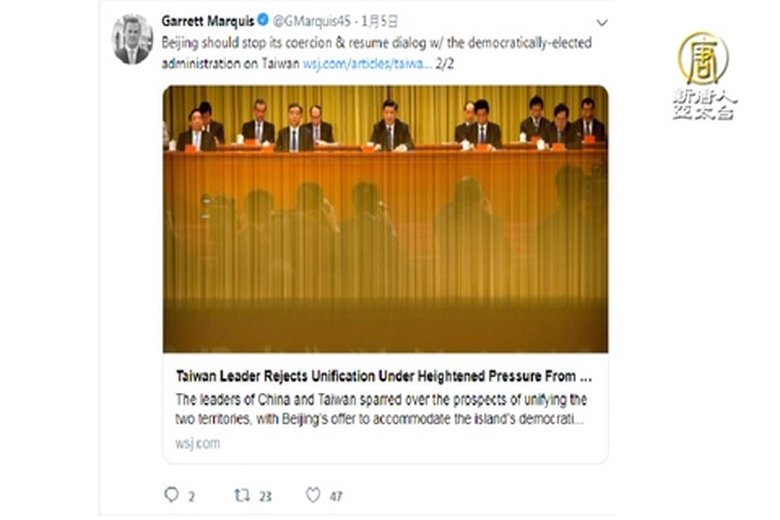The width and height of the screenshot is (780, 520).
Task: Open the Garrett Marquis display name link
Action: point(207,21)
